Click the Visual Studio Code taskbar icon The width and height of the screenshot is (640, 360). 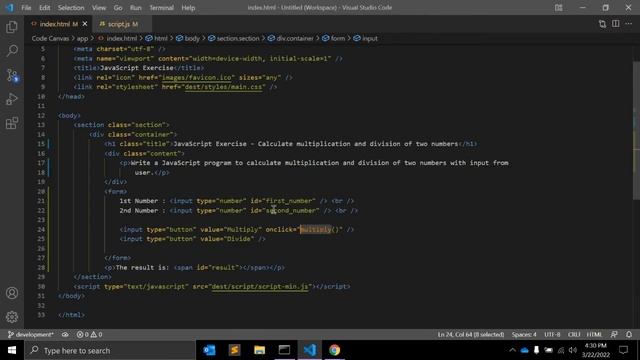coord(310,350)
